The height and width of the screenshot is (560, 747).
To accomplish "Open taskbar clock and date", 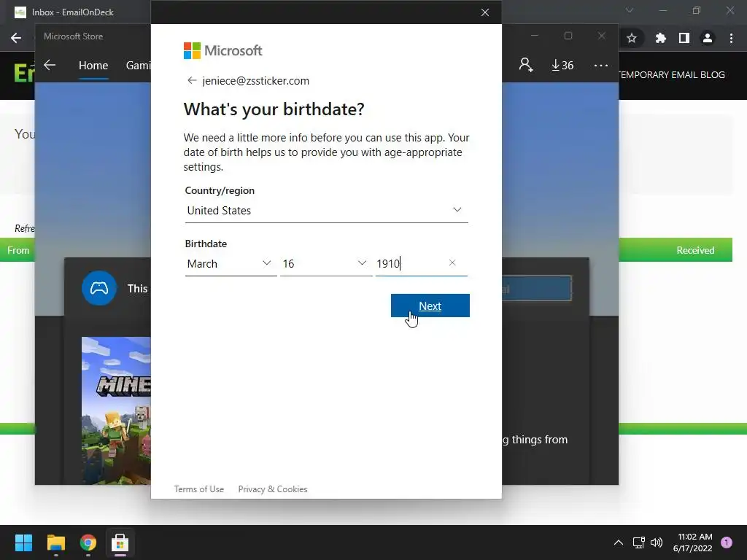I will pyautogui.click(x=693, y=542).
